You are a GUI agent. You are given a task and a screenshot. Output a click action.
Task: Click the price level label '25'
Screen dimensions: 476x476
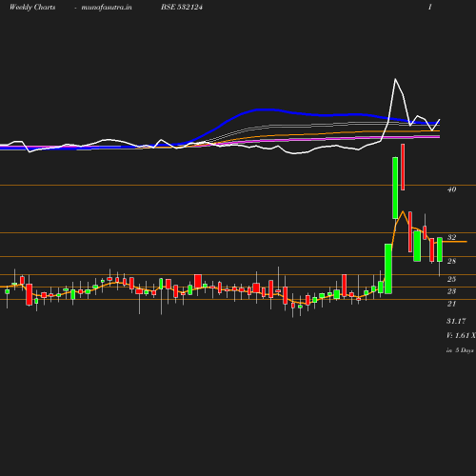coord(451,279)
